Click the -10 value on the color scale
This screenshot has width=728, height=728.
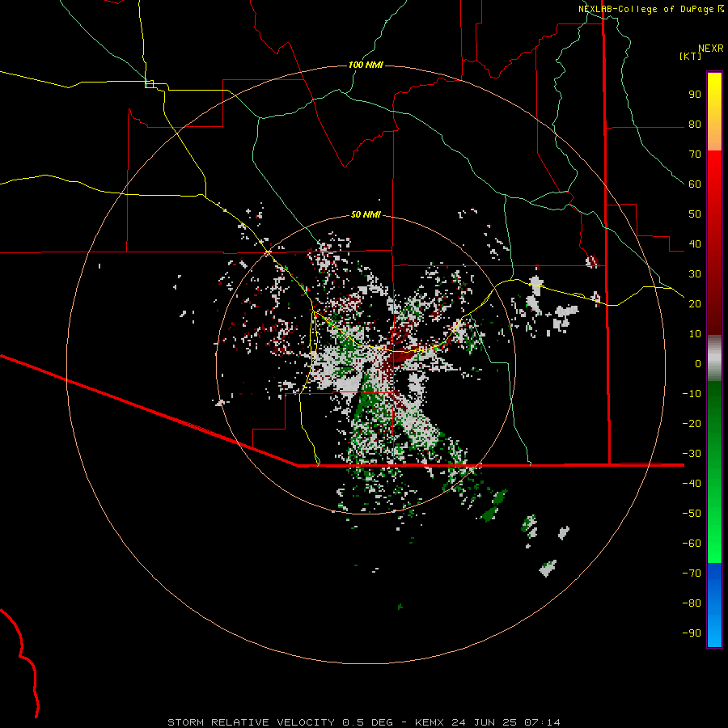(692, 394)
